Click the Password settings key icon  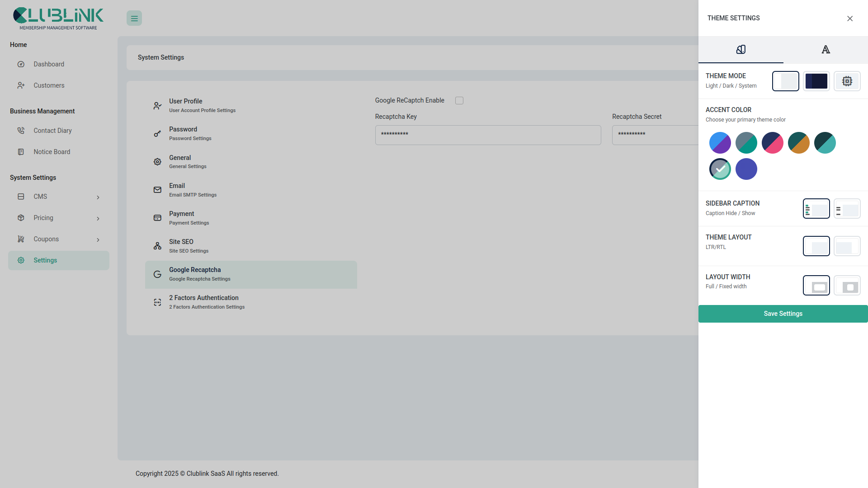tap(157, 133)
